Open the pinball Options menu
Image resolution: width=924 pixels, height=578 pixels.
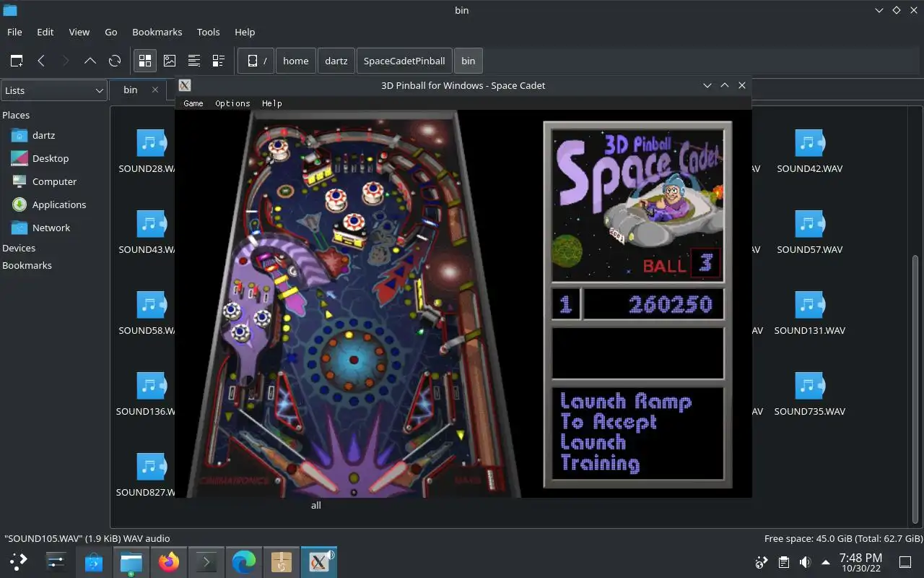pyautogui.click(x=232, y=103)
